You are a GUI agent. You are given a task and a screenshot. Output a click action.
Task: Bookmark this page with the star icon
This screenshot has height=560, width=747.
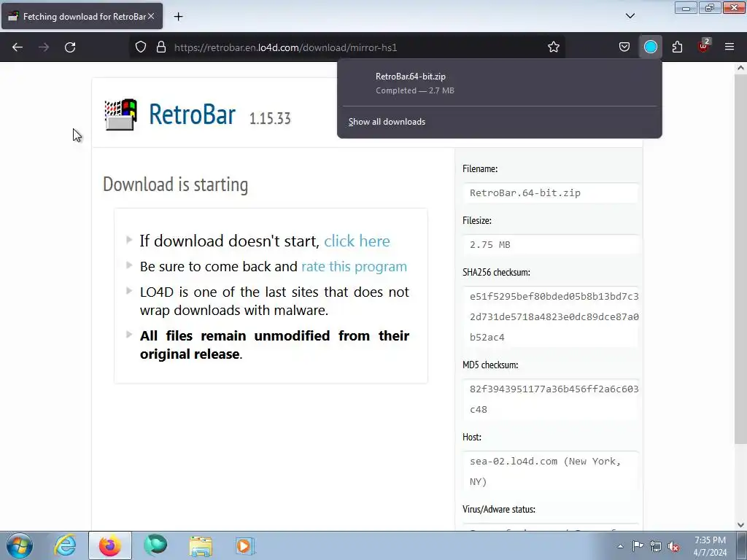point(553,47)
